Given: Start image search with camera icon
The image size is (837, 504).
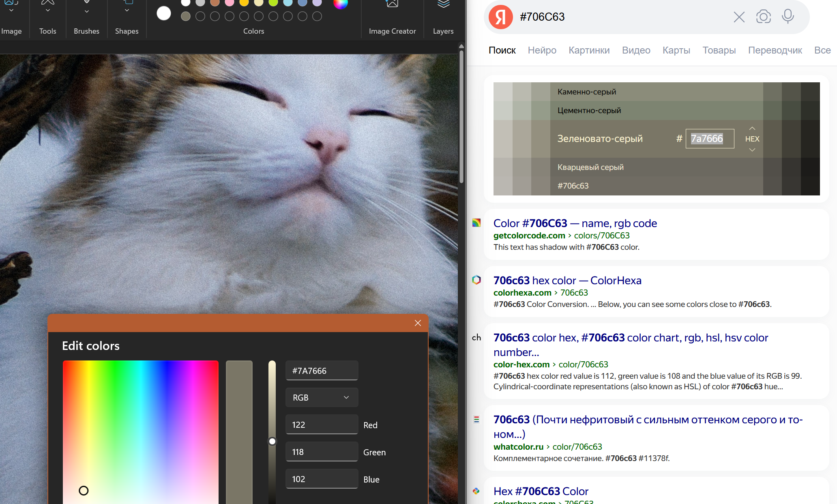Looking at the screenshot, I should [763, 17].
